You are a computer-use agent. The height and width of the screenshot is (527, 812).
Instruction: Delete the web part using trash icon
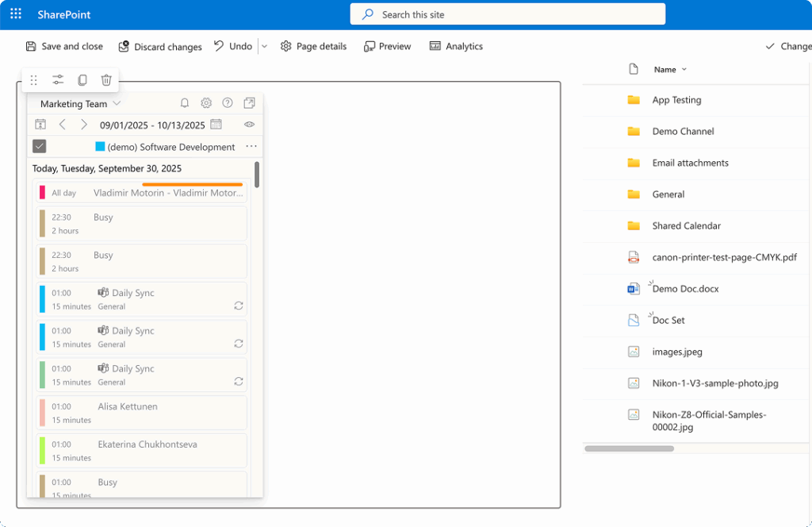click(x=106, y=80)
